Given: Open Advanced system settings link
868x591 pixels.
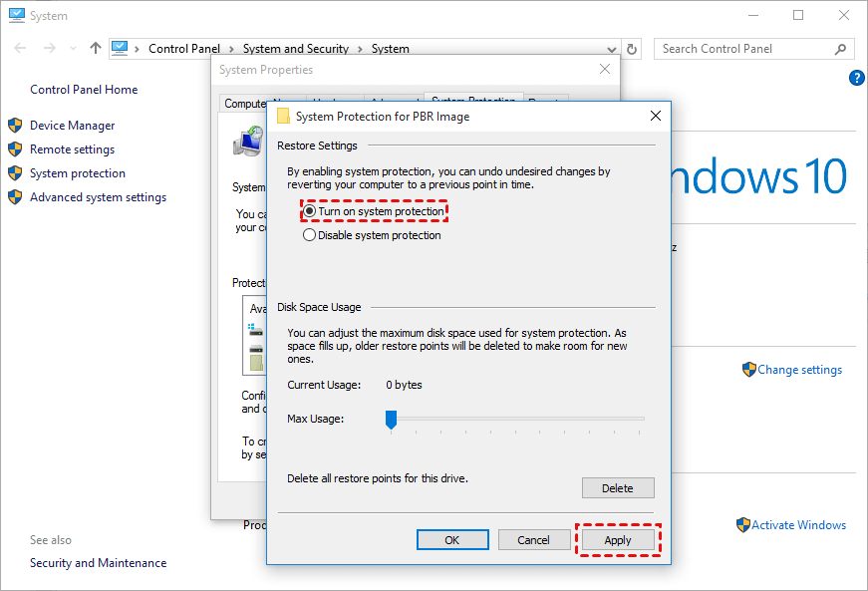Looking at the screenshot, I should (98, 197).
